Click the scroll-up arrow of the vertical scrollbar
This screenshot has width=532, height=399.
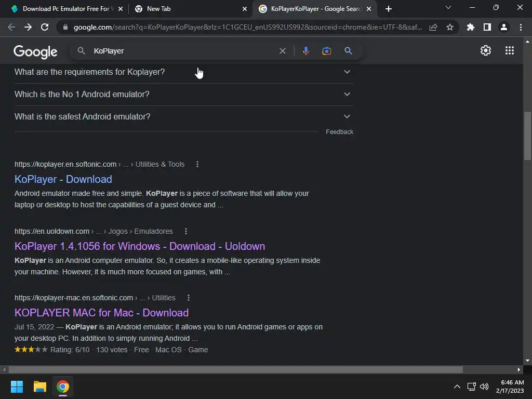pyautogui.click(x=527, y=42)
